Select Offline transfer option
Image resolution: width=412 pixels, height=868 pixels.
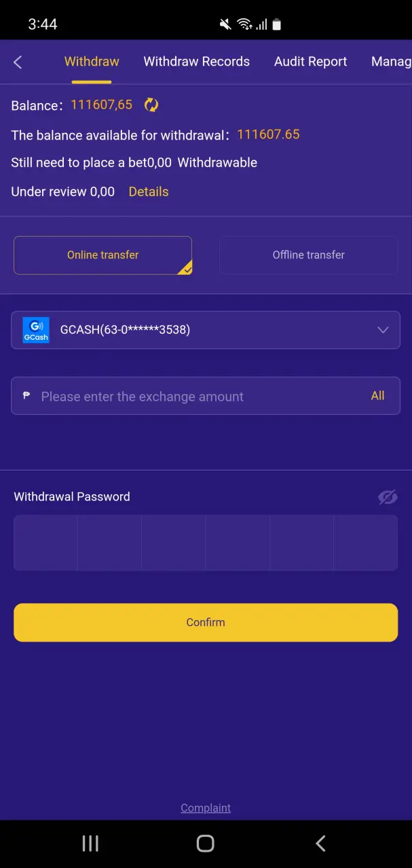pyautogui.click(x=308, y=255)
